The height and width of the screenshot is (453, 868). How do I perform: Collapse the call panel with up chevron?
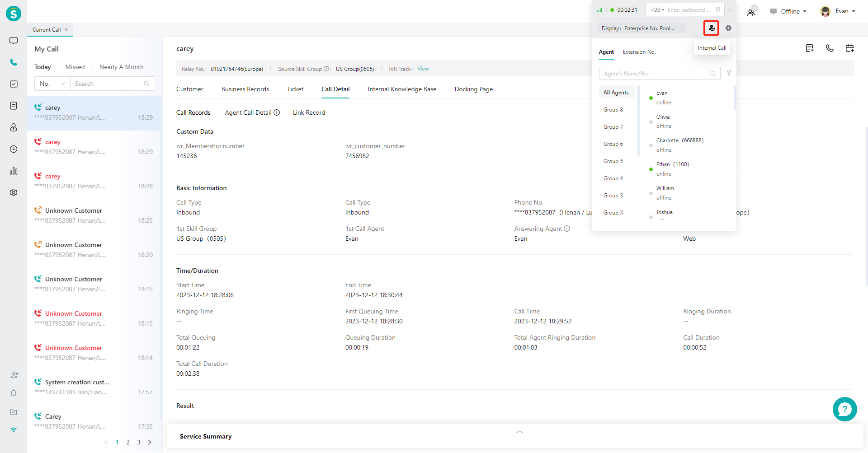pyautogui.click(x=730, y=9)
